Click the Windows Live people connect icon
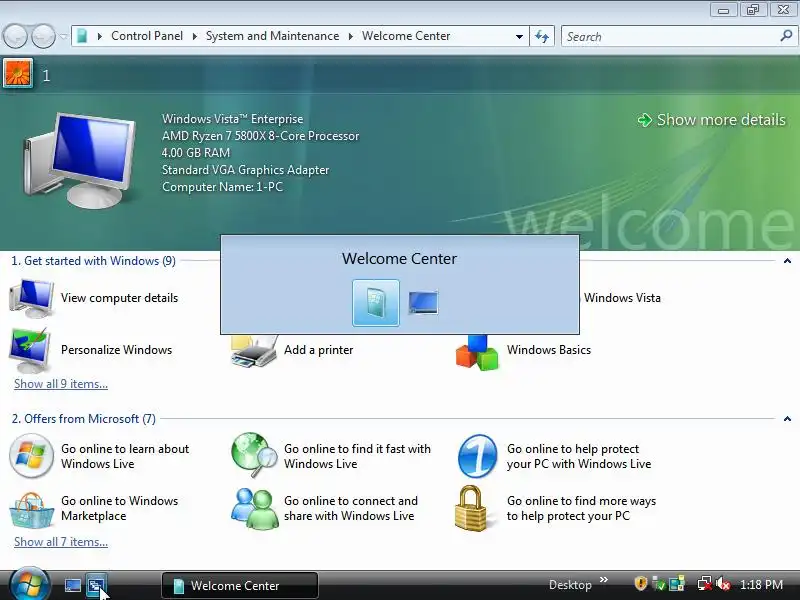 point(254,508)
